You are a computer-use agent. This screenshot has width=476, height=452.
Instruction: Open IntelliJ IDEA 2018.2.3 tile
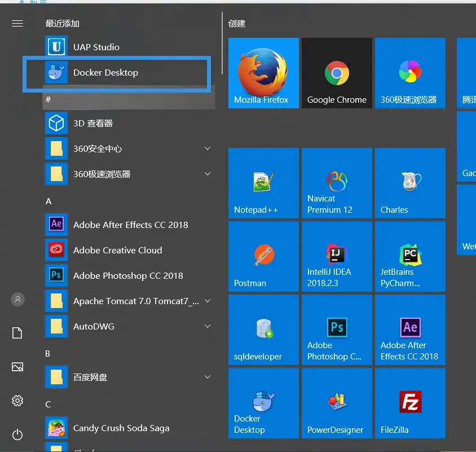pos(337,256)
